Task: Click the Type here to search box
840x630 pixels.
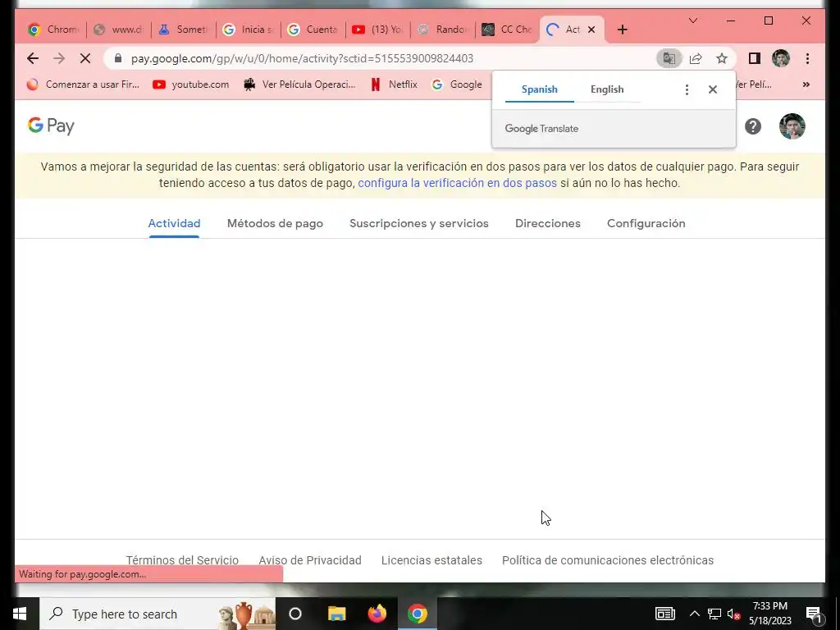Action: point(157,614)
